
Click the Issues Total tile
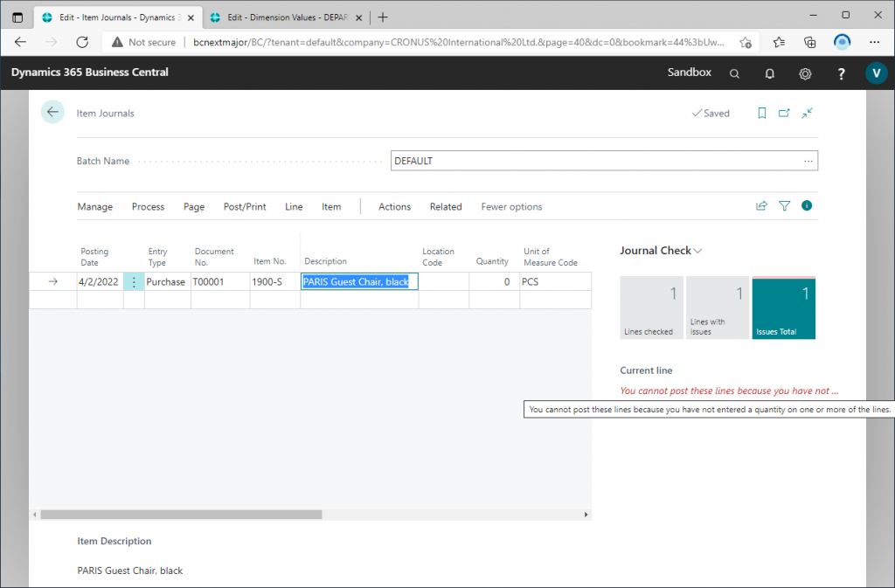[x=783, y=308]
